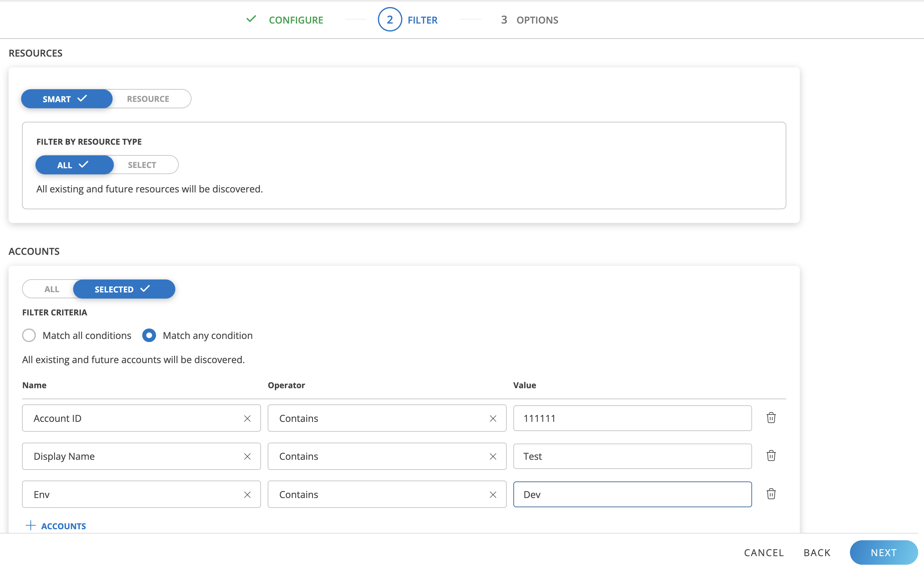Open the Env name dropdown
The height and width of the screenshot is (569, 924).
[x=132, y=494]
